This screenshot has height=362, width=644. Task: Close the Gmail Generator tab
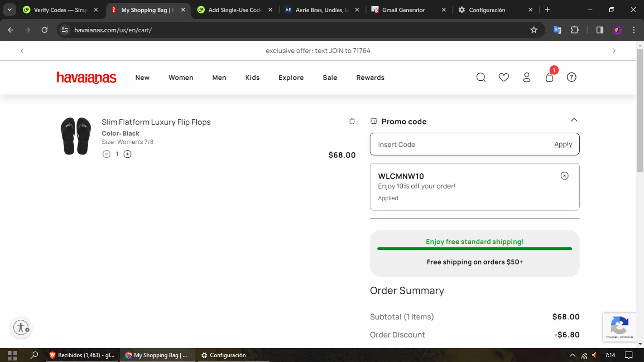pos(444,10)
